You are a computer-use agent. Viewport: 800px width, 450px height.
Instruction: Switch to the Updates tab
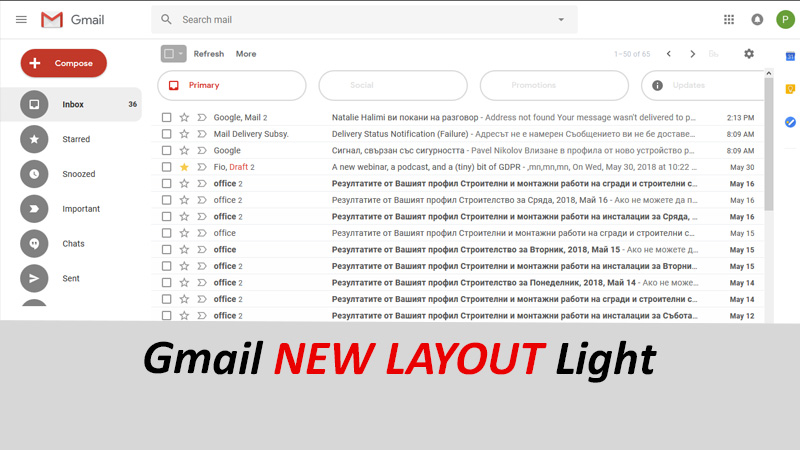point(703,85)
